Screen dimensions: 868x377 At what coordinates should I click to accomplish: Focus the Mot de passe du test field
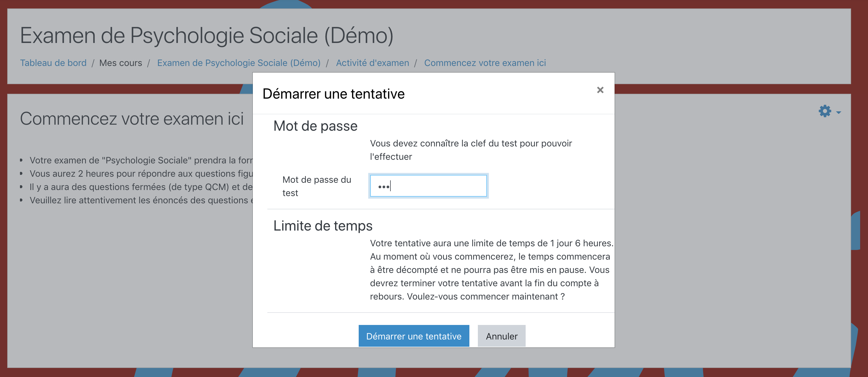pos(428,186)
